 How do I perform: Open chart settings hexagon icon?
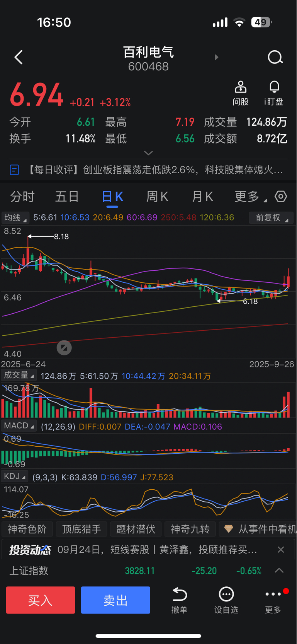(x=281, y=196)
